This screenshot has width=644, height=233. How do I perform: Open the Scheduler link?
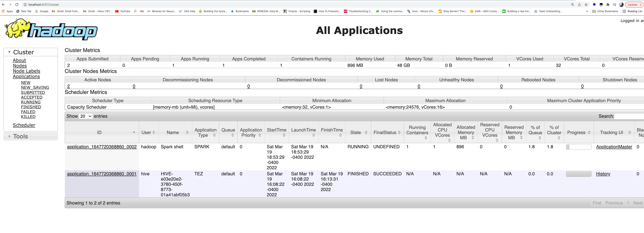pyautogui.click(x=24, y=125)
